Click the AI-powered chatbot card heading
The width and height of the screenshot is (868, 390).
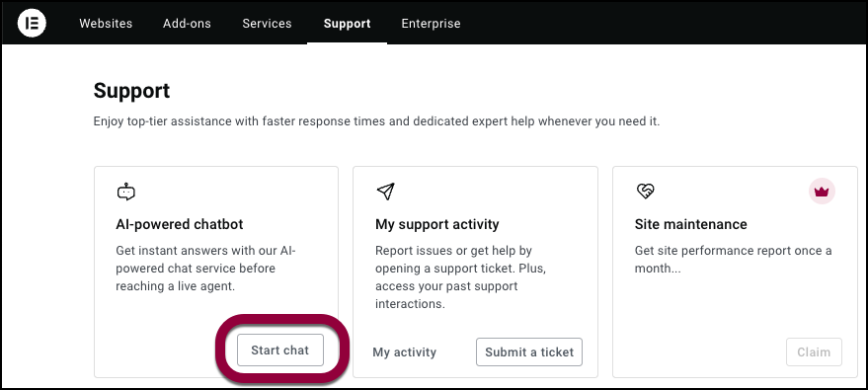(x=180, y=224)
